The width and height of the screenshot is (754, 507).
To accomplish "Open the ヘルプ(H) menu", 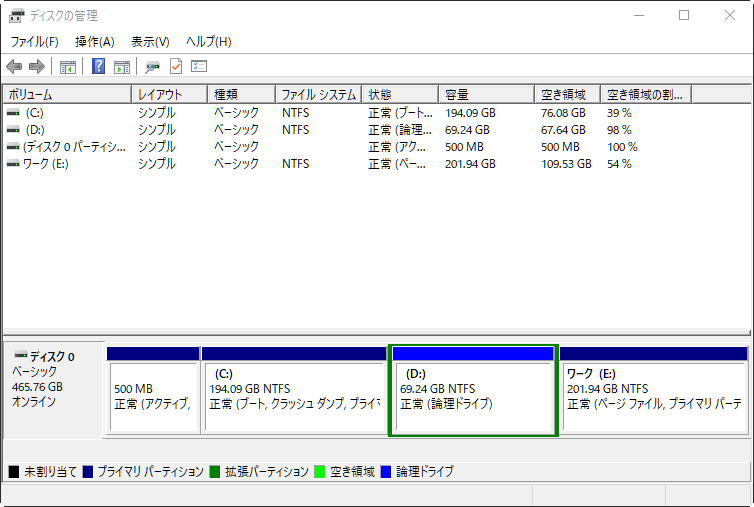I will click(209, 42).
